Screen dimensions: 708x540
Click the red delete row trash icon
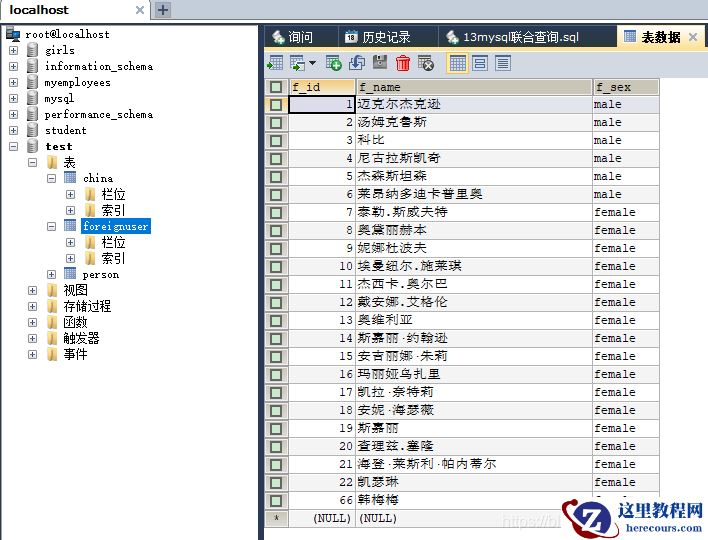(x=403, y=63)
